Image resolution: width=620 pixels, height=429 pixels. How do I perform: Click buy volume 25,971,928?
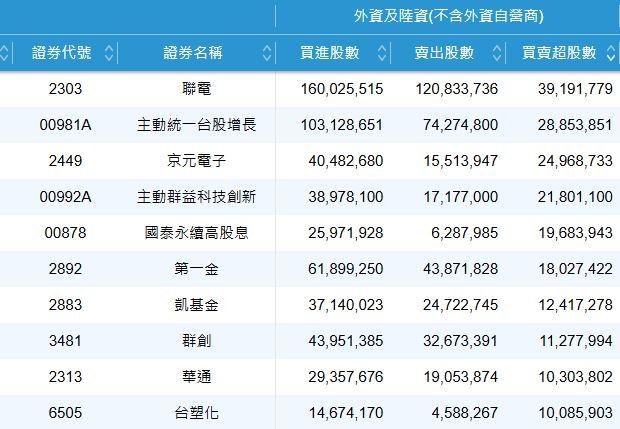(346, 233)
